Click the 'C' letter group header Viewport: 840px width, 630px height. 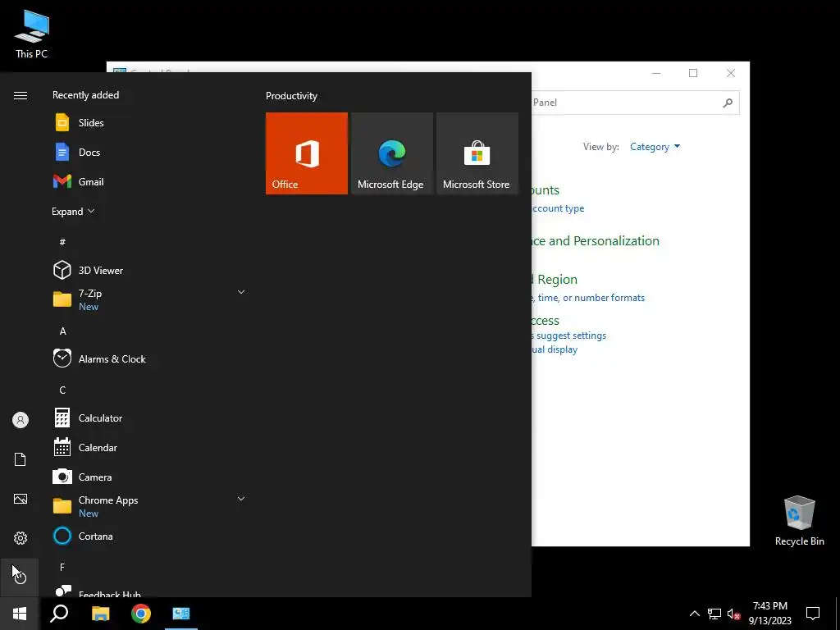(x=62, y=390)
